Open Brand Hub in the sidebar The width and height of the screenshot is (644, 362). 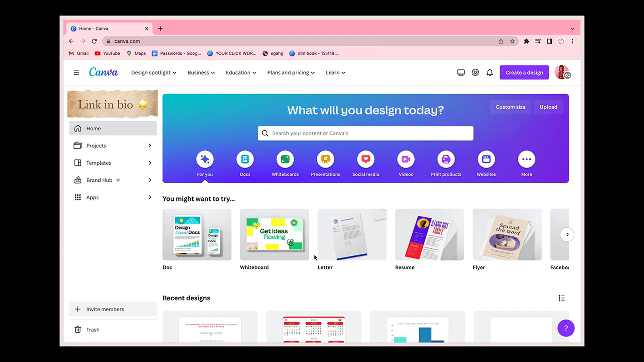tap(113, 180)
